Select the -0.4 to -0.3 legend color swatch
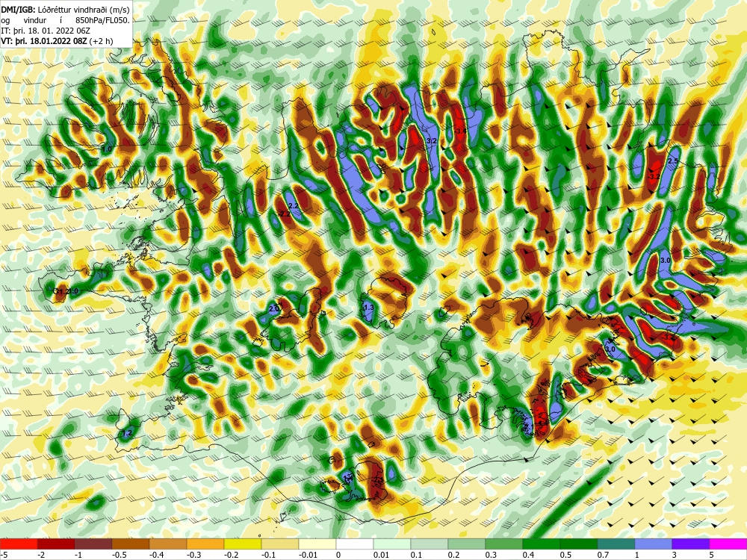 coord(168,544)
